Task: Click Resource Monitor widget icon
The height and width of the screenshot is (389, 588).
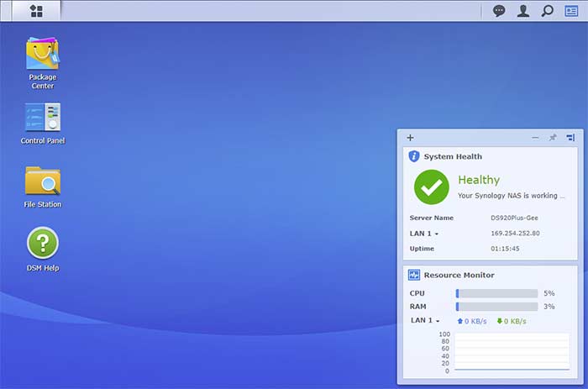Action: pyautogui.click(x=413, y=275)
